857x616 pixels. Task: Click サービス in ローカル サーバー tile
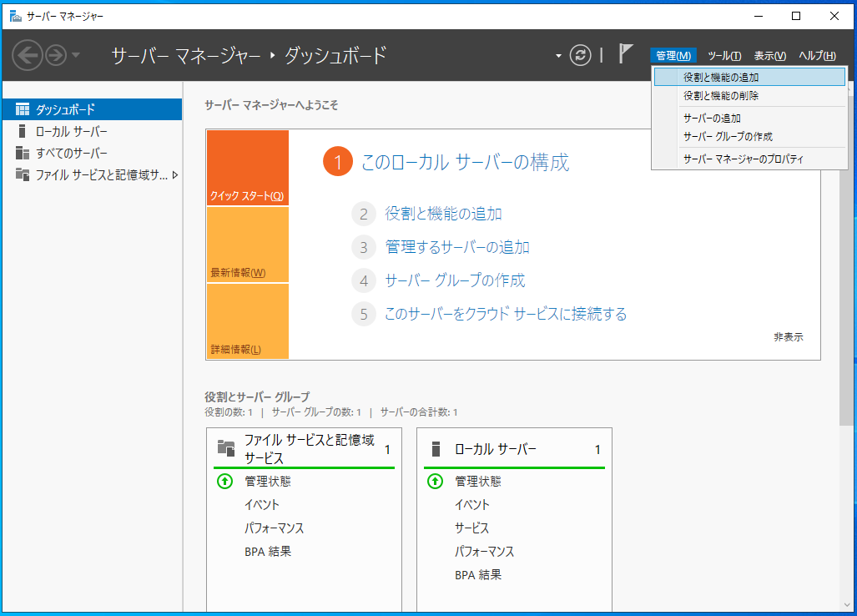click(471, 528)
